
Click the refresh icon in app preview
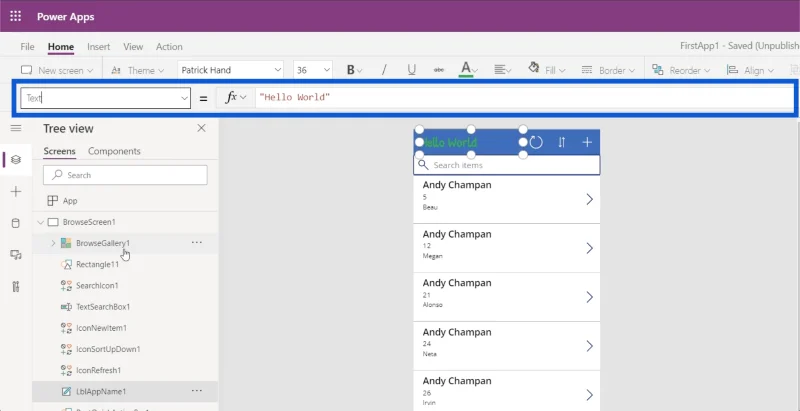pyautogui.click(x=536, y=142)
